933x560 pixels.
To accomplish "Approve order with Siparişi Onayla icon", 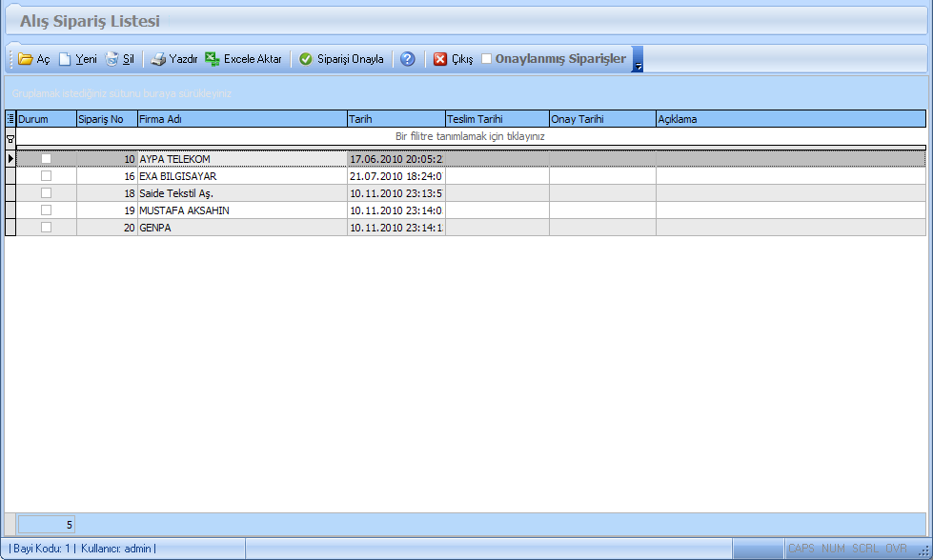I will pos(306,59).
